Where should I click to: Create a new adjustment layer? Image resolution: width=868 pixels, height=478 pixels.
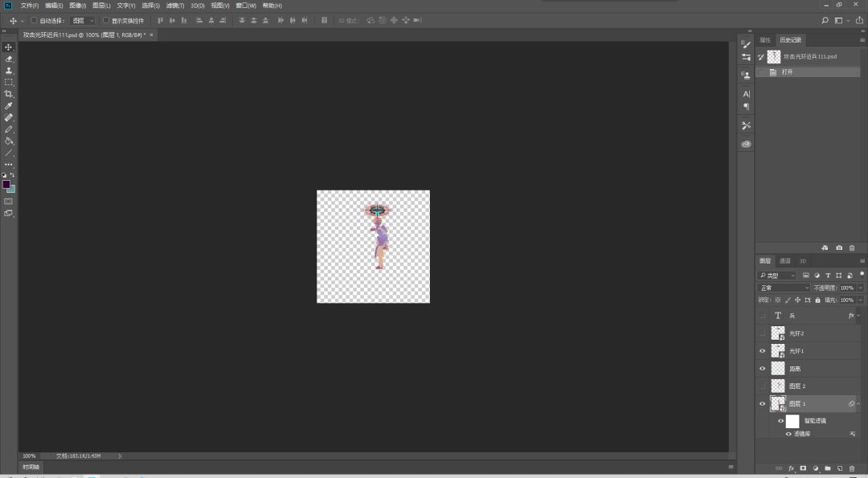pos(816,468)
